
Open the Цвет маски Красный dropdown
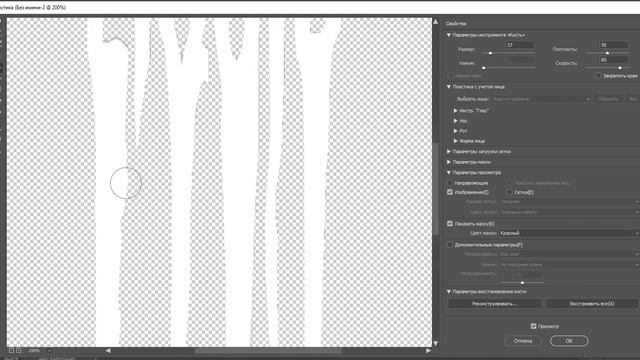coord(569,233)
